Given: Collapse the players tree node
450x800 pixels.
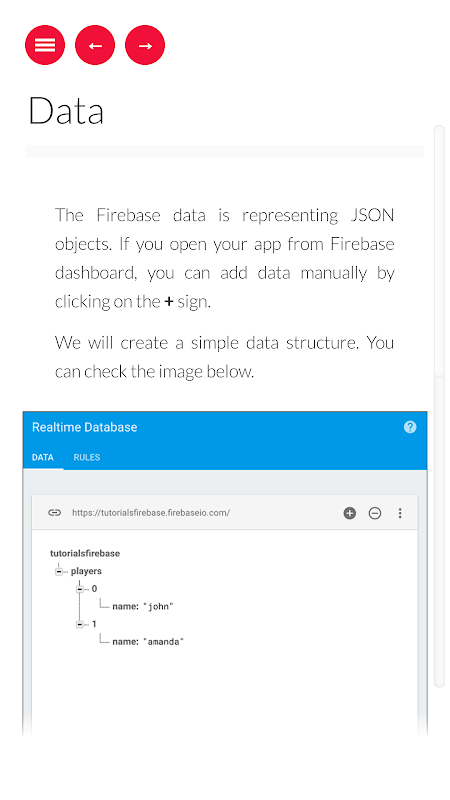Looking at the screenshot, I should point(59,571).
